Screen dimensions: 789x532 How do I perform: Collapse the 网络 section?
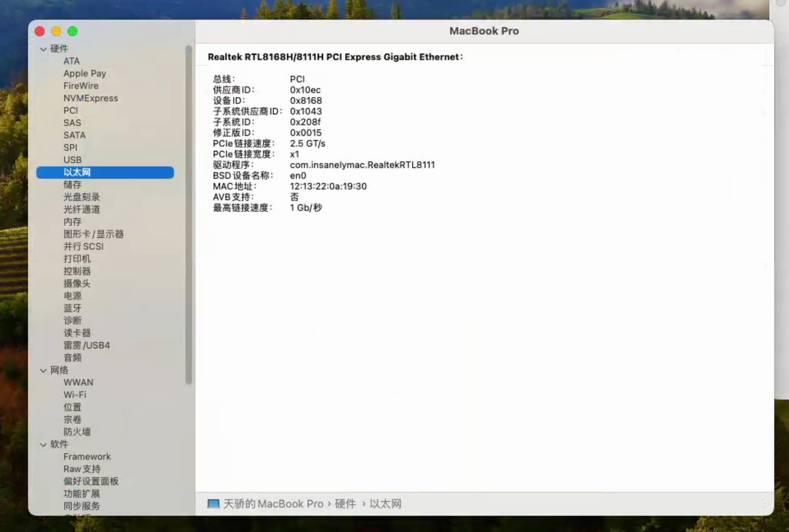(x=43, y=370)
